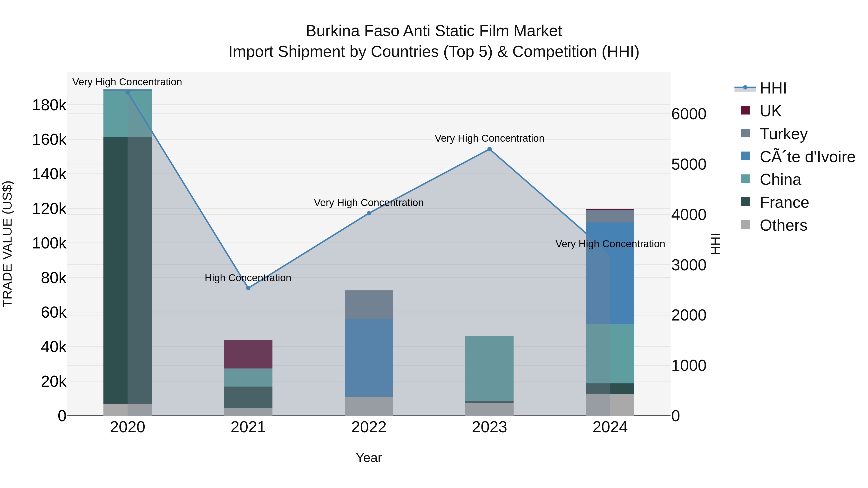Click the China bar segment in 2023
The height and width of the screenshot is (488, 868).
coord(490,368)
